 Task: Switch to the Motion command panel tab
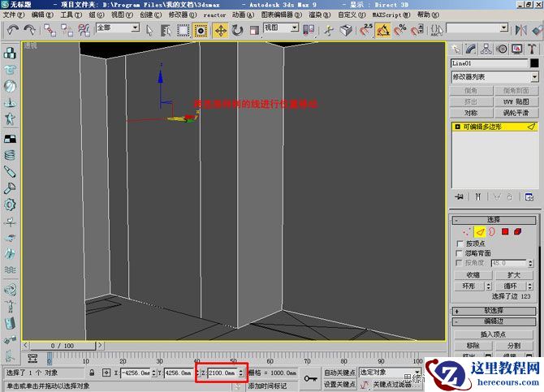coord(501,50)
